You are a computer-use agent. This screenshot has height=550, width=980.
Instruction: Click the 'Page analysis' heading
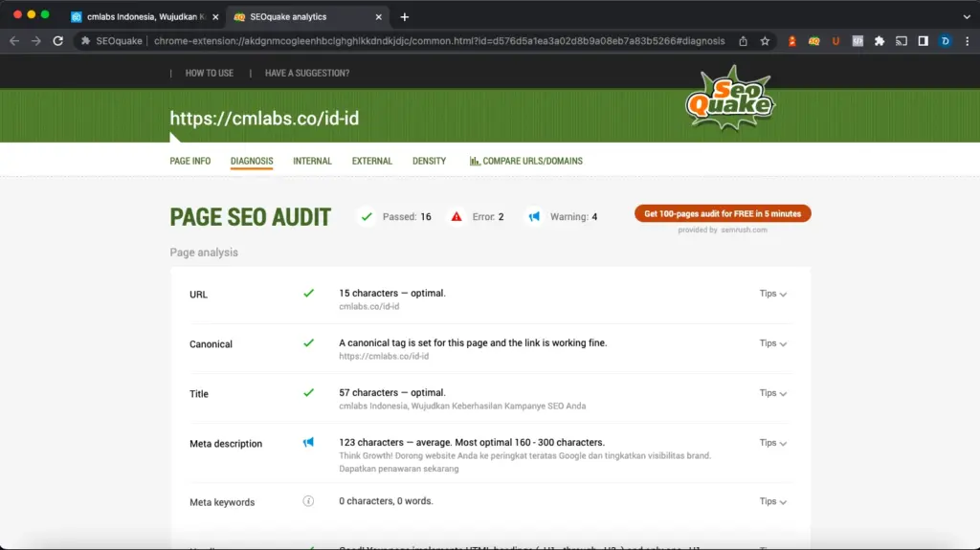click(204, 253)
